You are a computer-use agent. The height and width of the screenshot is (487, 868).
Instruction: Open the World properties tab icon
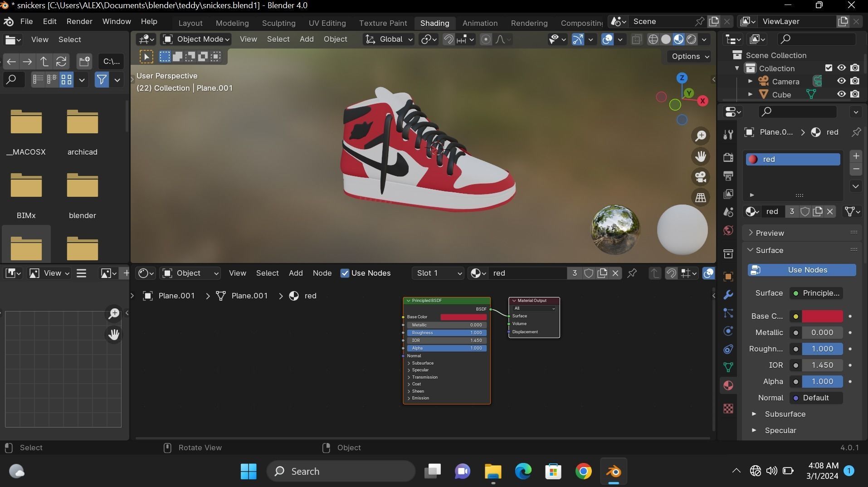728,230
